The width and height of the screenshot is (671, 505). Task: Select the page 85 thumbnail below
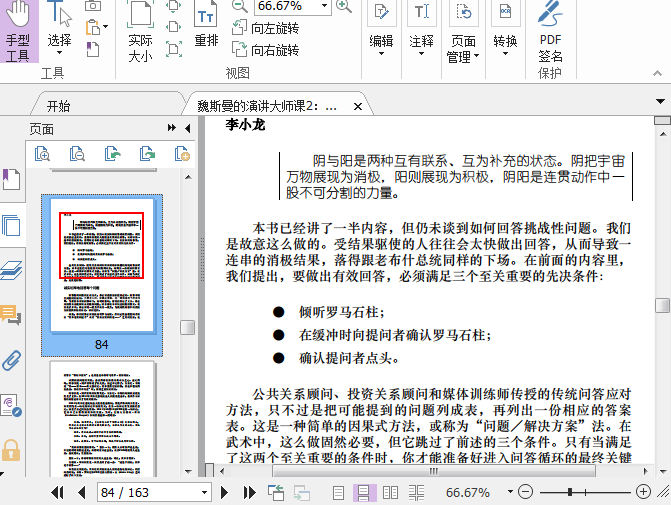pyautogui.click(x=102, y=419)
